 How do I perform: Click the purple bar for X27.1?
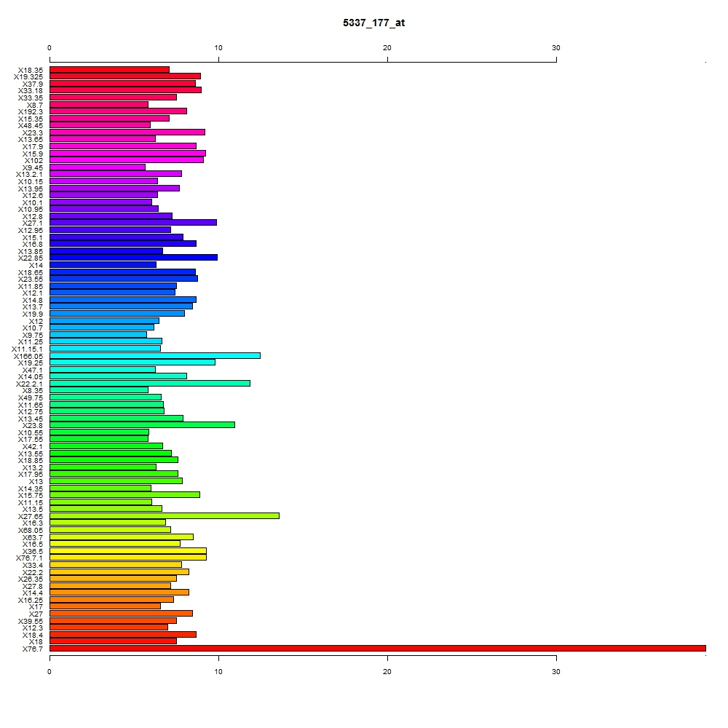point(132,222)
